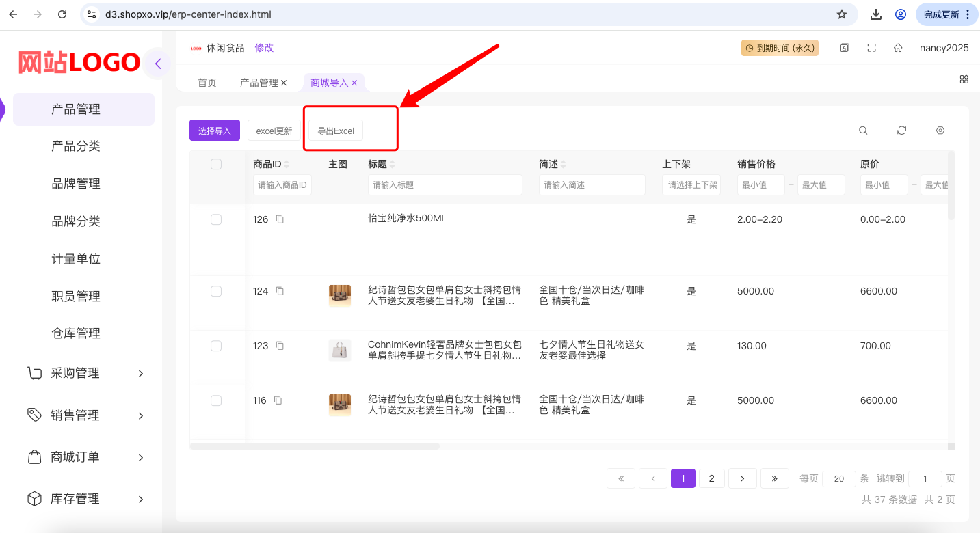This screenshot has height=533, width=980.
Task: Select the checkbox for product 123
Action: tap(216, 346)
